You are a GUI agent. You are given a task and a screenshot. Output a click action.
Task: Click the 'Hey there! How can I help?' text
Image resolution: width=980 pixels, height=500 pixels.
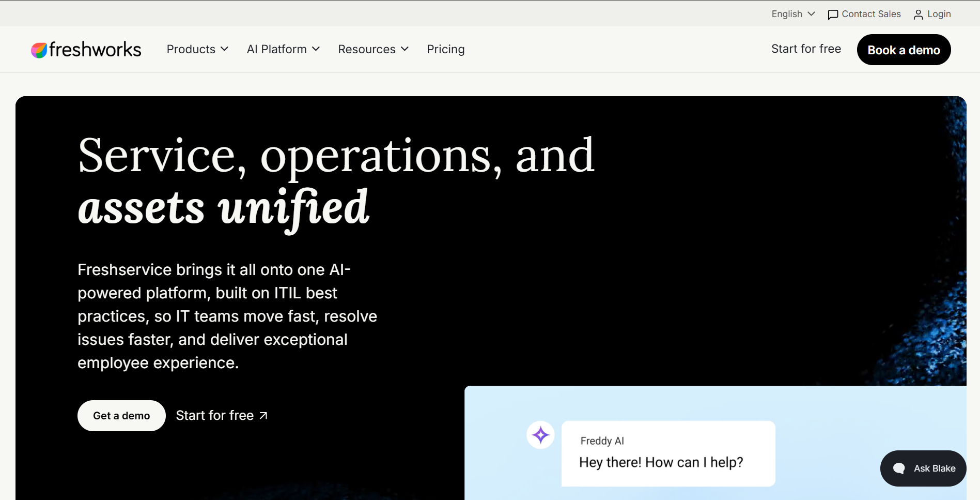coord(661,462)
